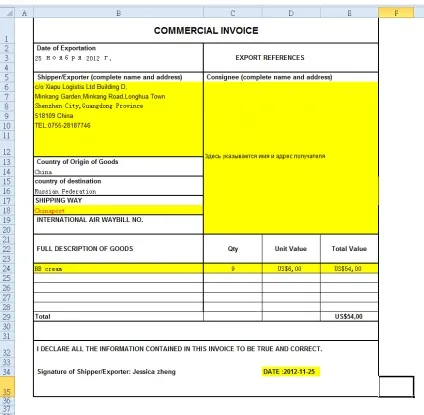The height and width of the screenshot is (415, 424).
Task: Click 'Signature of Shipper/Exporter: Jessica zheng'
Action: 106,372
